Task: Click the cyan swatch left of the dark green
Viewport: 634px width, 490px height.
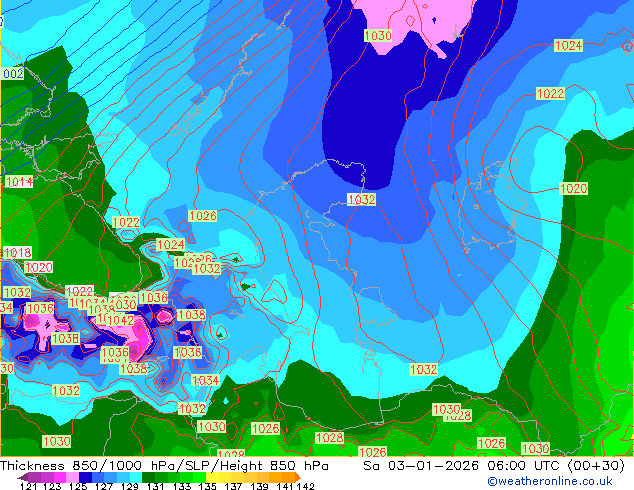Action: tap(136, 477)
